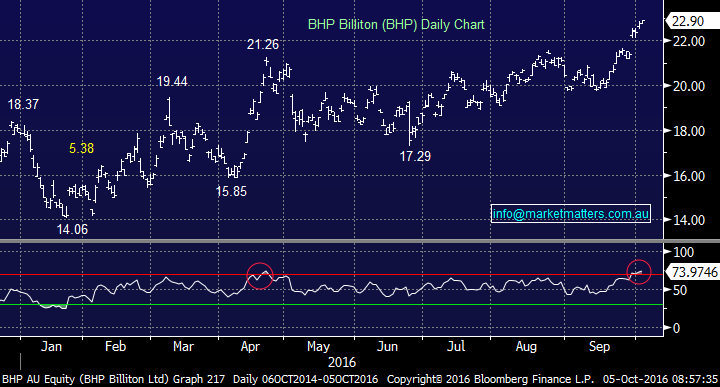The width and height of the screenshot is (720, 387).
Task: Click the 0 RSI axis label
Action: pyautogui.click(x=676, y=328)
